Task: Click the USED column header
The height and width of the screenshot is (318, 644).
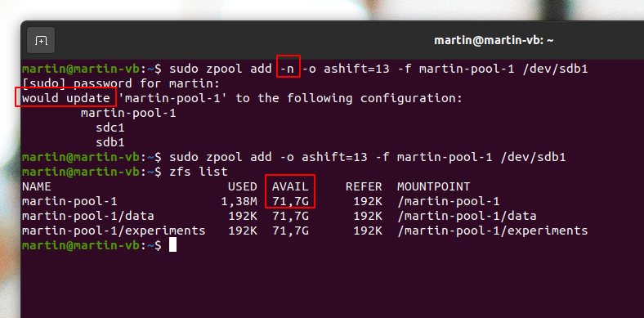Action: pos(243,186)
